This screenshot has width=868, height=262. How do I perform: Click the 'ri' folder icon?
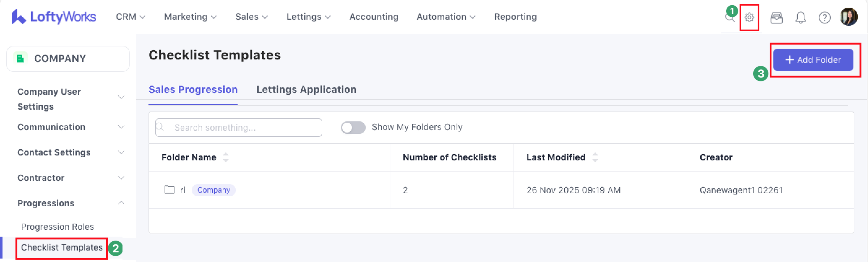(169, 190)
